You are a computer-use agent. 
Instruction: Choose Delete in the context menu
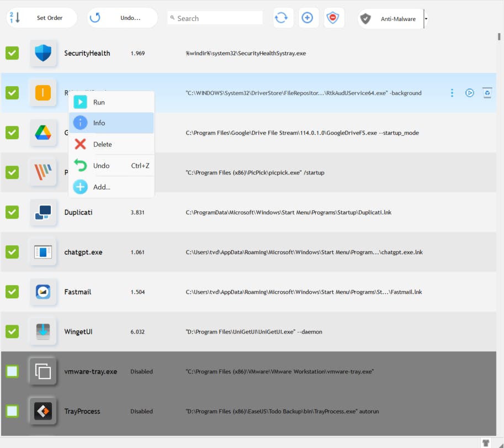pyautogui.click(x=112, y=144)
